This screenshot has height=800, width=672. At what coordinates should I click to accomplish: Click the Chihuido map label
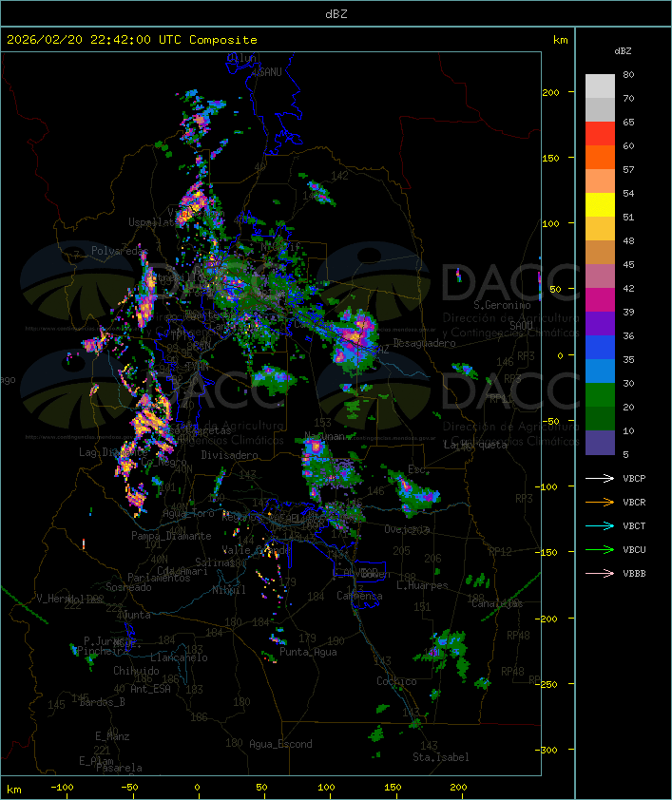pyautogui.click(x=136, y=671)
